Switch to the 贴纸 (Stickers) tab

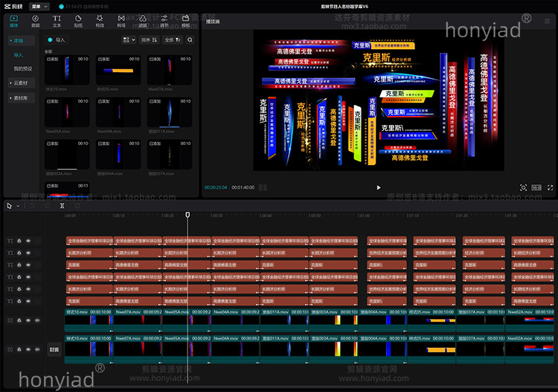click(78, 21)
